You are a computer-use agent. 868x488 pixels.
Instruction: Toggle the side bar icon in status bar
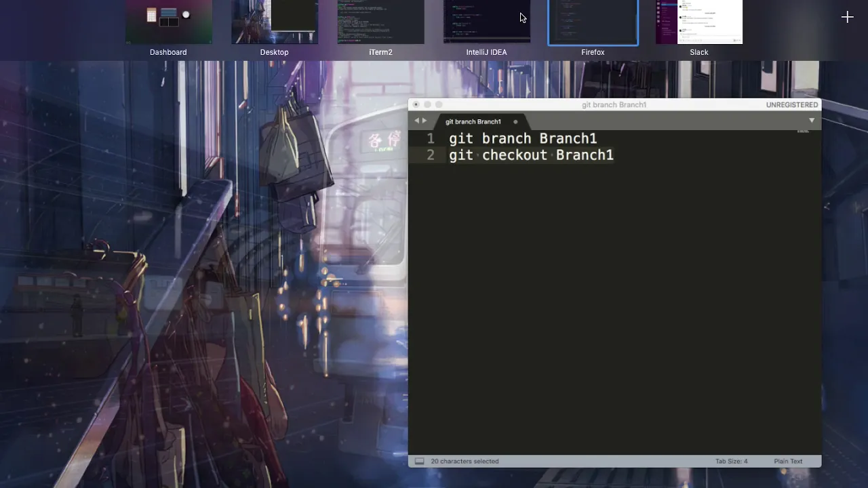419,461
